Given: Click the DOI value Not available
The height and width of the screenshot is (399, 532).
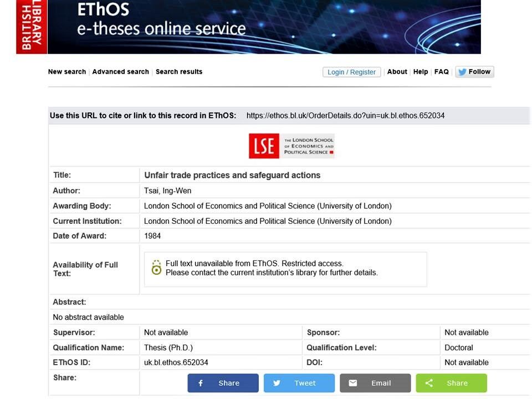Looking at the screenshot, I should pyautogui.click(x=467, y=362).
